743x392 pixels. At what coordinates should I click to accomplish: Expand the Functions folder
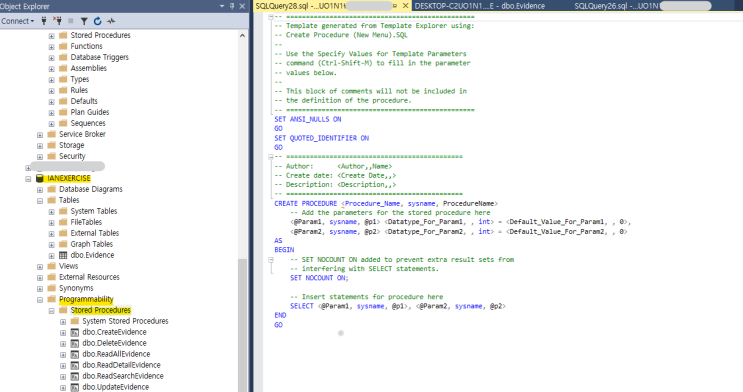point(51,46)
